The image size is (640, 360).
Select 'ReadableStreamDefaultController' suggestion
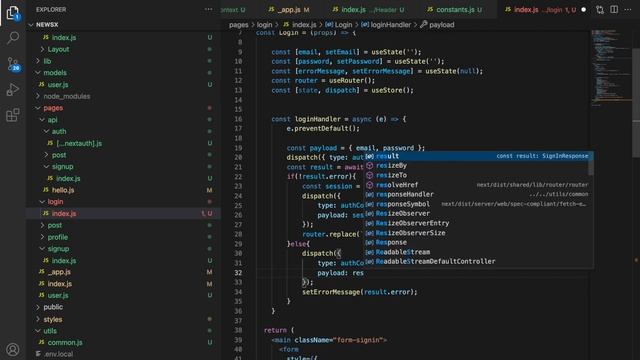coord(476,262)
